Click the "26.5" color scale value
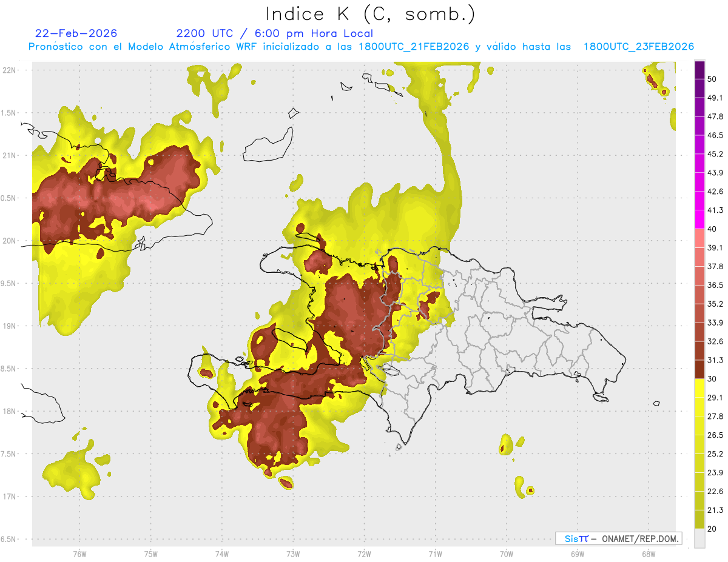The image size is (728, 562). tap(716, 435)
